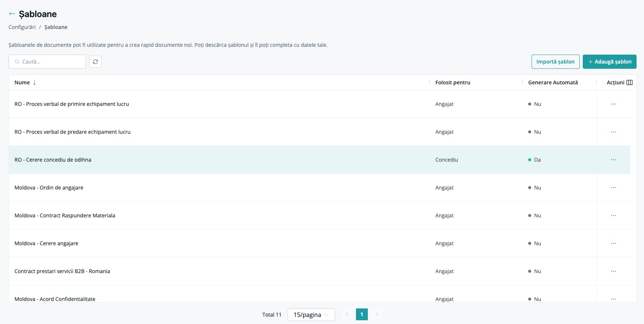Click the Total 11 label

[272, 315]
